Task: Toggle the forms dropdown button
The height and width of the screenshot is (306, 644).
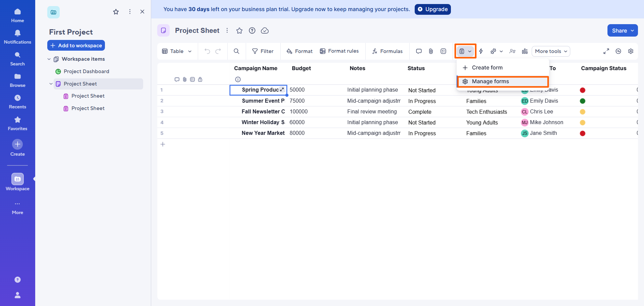Action: (x=465, y=51)
